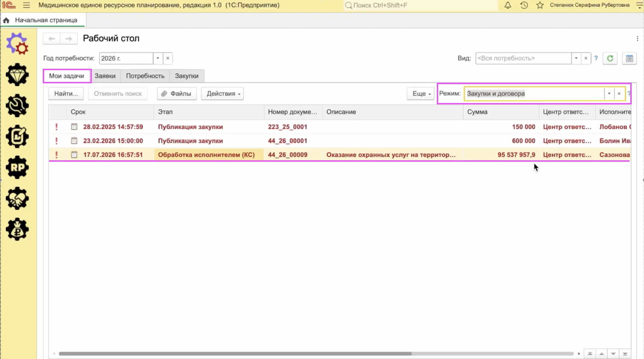Sort by the Сумма column header

click(x=501, y=112)
